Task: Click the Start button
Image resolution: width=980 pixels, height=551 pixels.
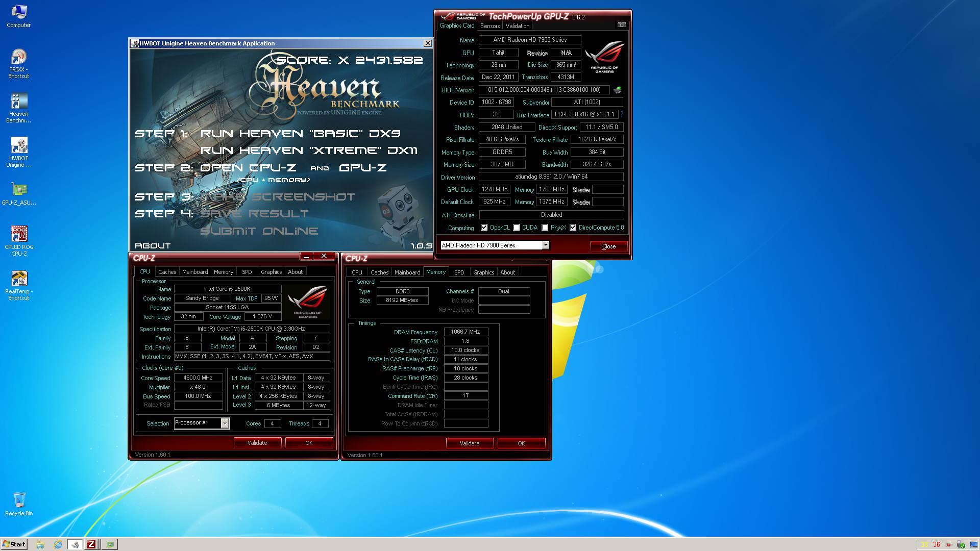Action: 14,544
